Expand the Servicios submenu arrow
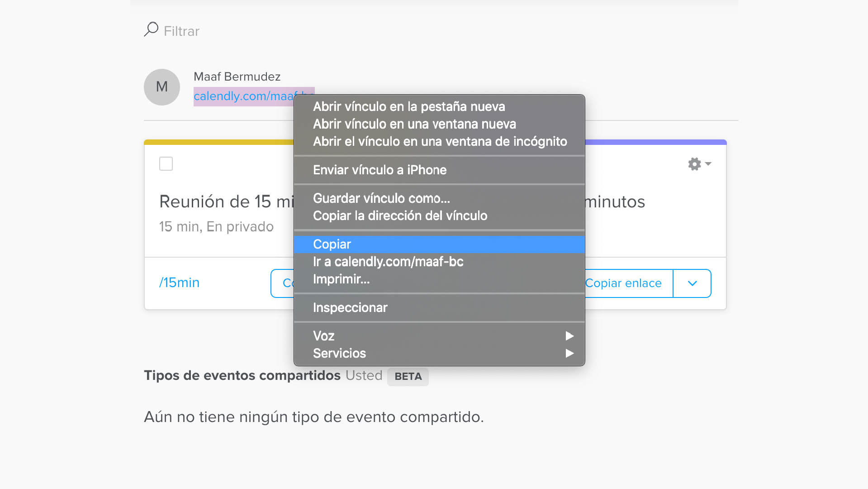The width and height of the screenshot is (868, 489). 569,353
